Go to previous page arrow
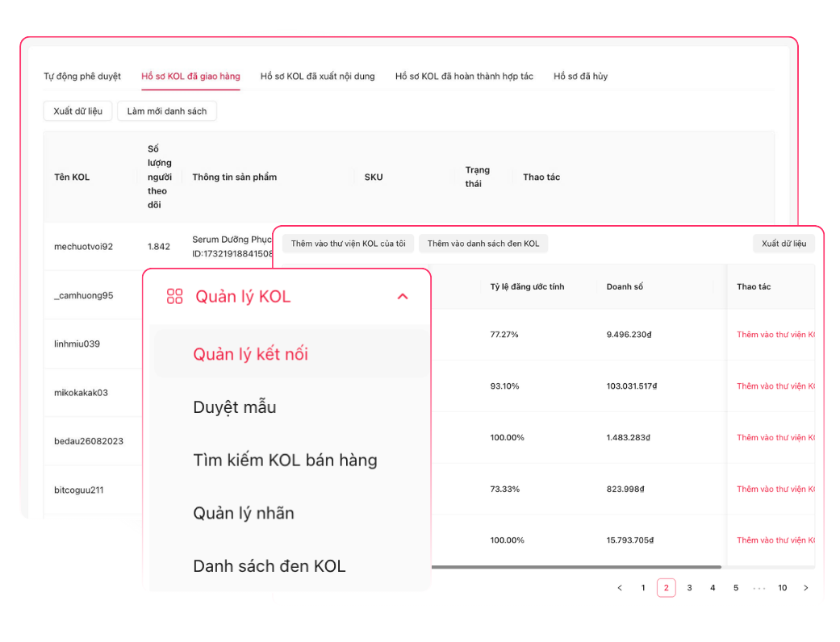 [x=620, y=588]
